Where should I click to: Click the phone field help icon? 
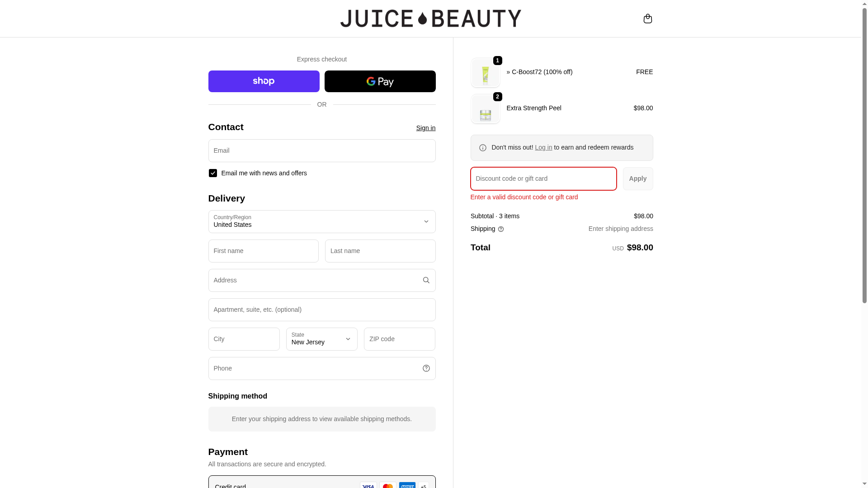426,368
